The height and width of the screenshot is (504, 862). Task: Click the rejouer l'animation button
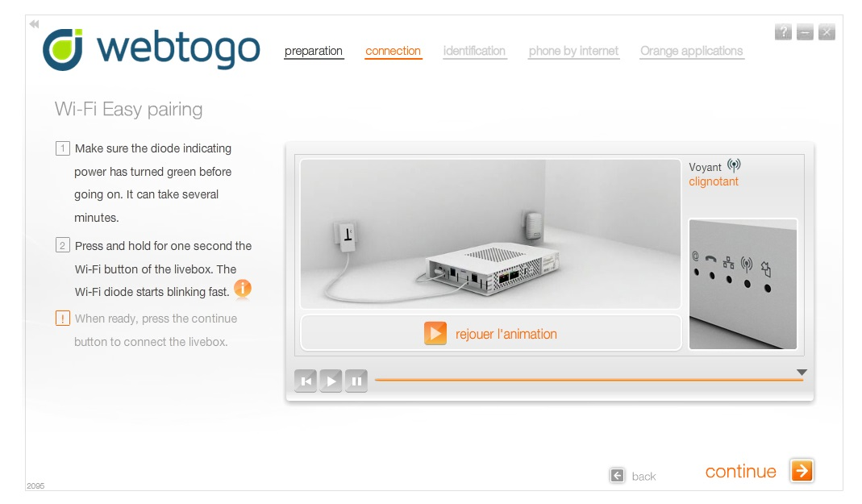click(x=491, y=333)
